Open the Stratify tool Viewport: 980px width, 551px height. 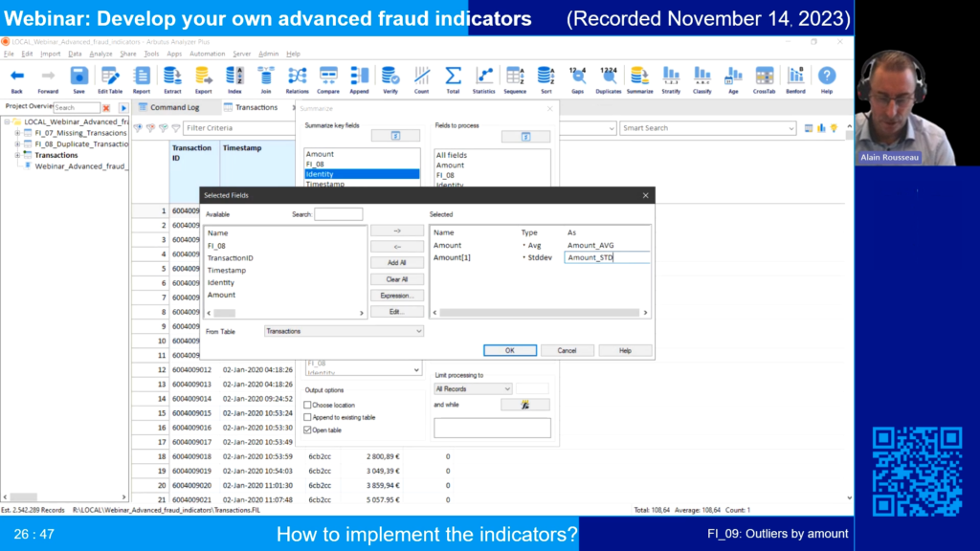tap(671, 80)
